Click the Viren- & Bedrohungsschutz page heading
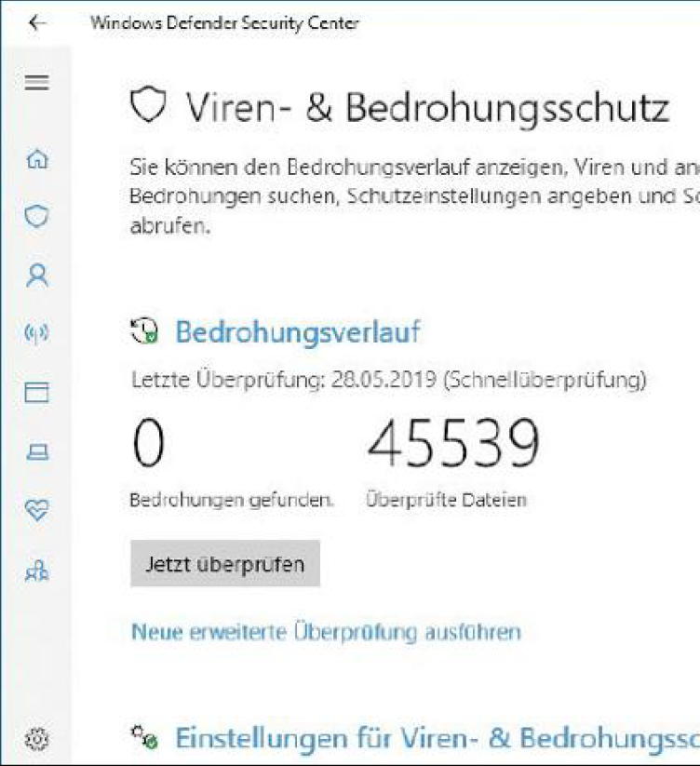Screen dimensions: 700x766 pyautogui.click(x=427, y=109)
